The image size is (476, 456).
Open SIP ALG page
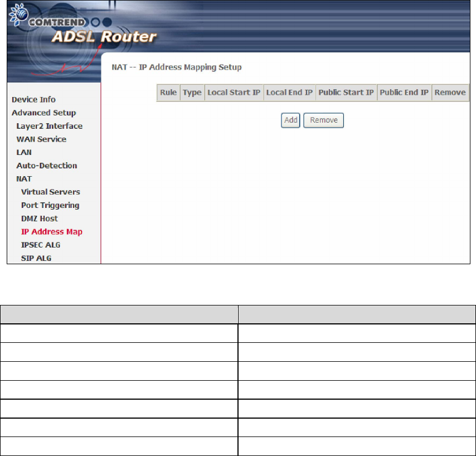coord(36,258)
